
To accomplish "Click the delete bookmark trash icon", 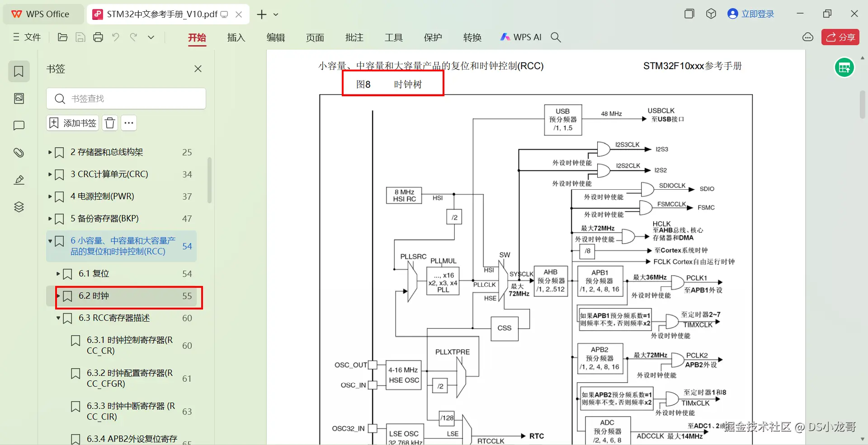I will click(x=110, y=123).
